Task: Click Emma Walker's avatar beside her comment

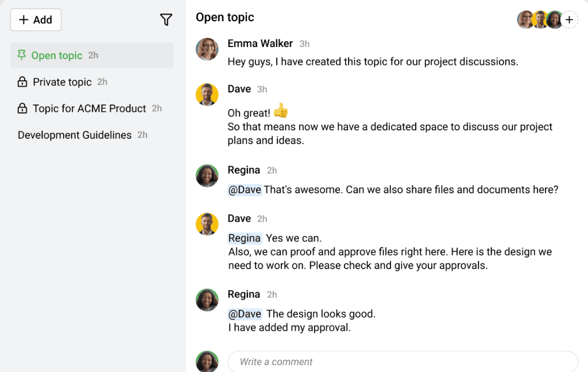Action: (207, 49)
